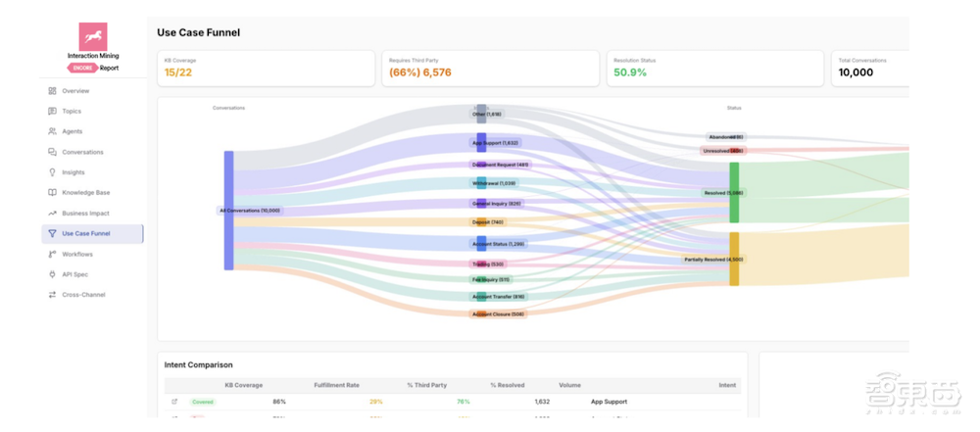Click the horse logo at top left
The image size is (980, 432).
[x=93, y=37]
